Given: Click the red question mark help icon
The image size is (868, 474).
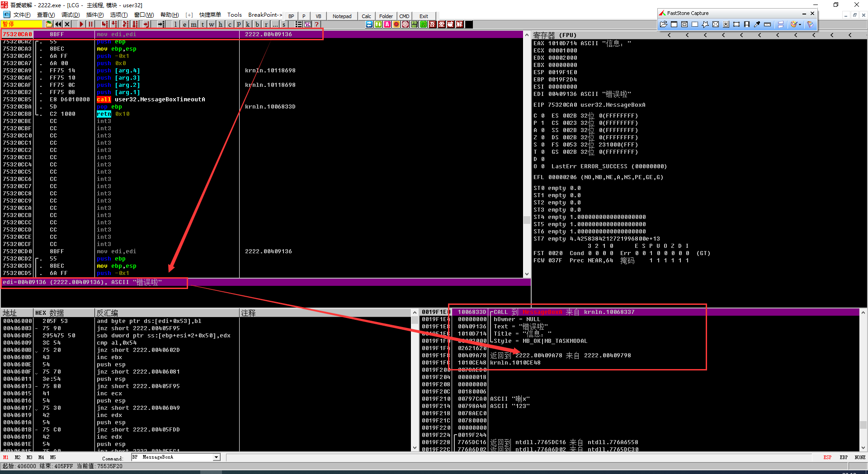Looking at the screenshot, I should (316, 24).
